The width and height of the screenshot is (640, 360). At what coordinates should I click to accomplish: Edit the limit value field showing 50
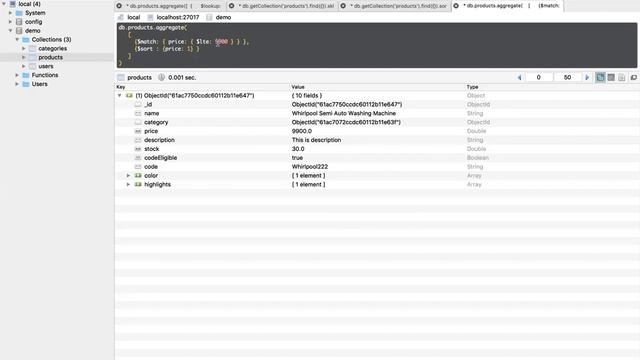pos(567,78)
